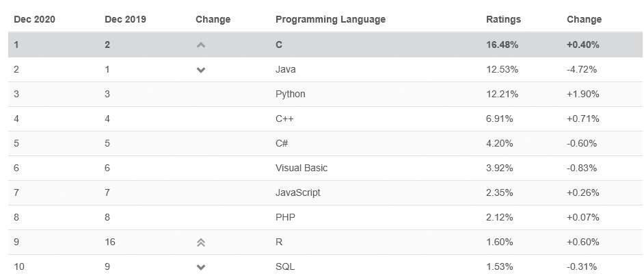
Task: Select the PHP language cell
Action: (286, 217)
